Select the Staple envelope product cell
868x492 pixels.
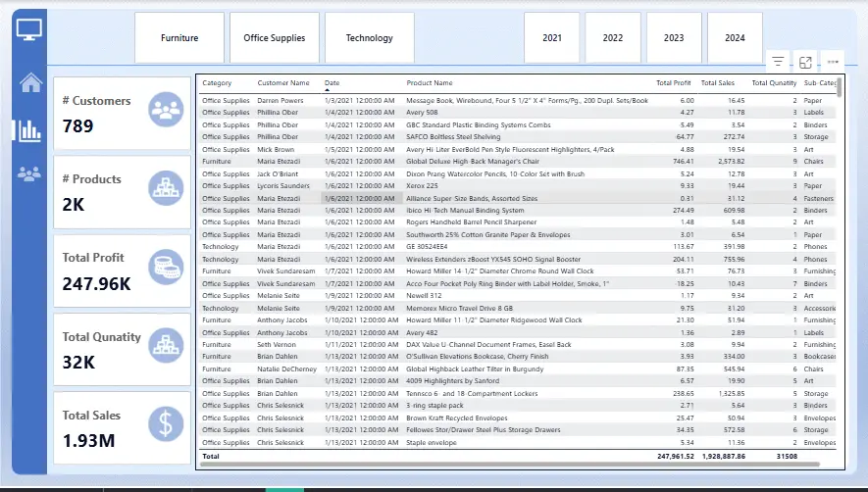(432, 443)
